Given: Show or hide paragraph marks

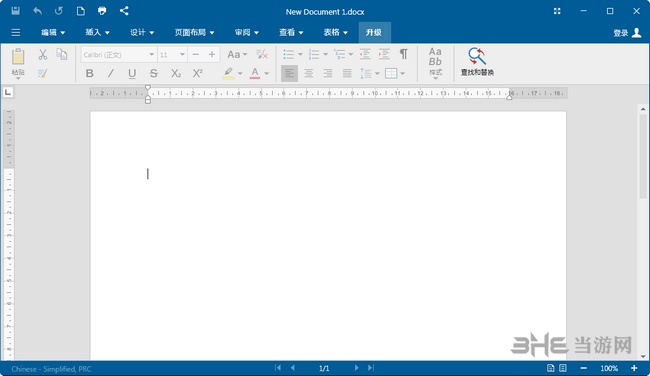Looking at the screenshot, I should [403, 54].
